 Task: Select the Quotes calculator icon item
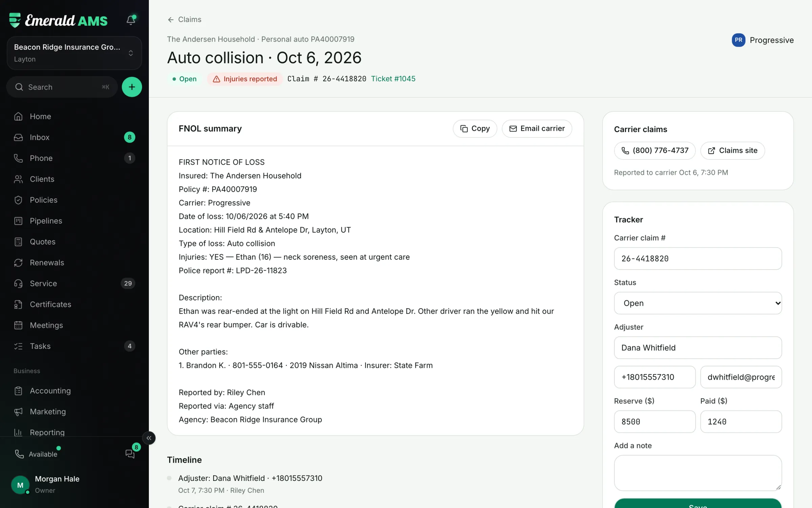[x=74, y=241]
